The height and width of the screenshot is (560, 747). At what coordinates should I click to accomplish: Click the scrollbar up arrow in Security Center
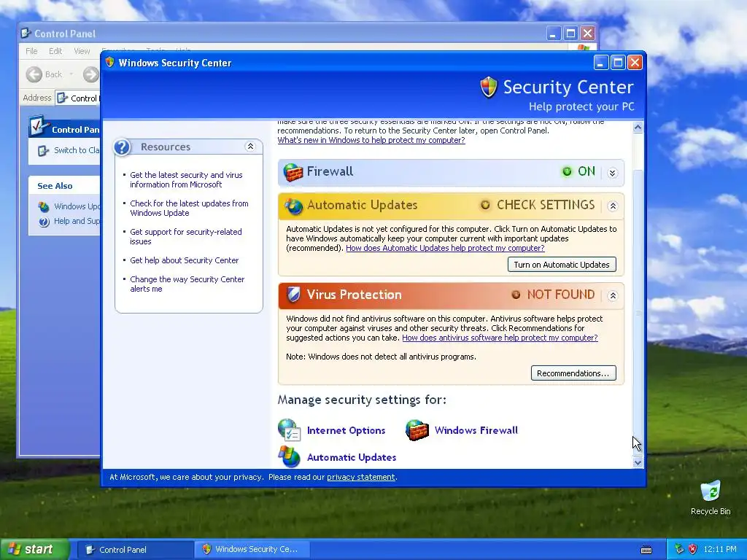coord(638,127)
